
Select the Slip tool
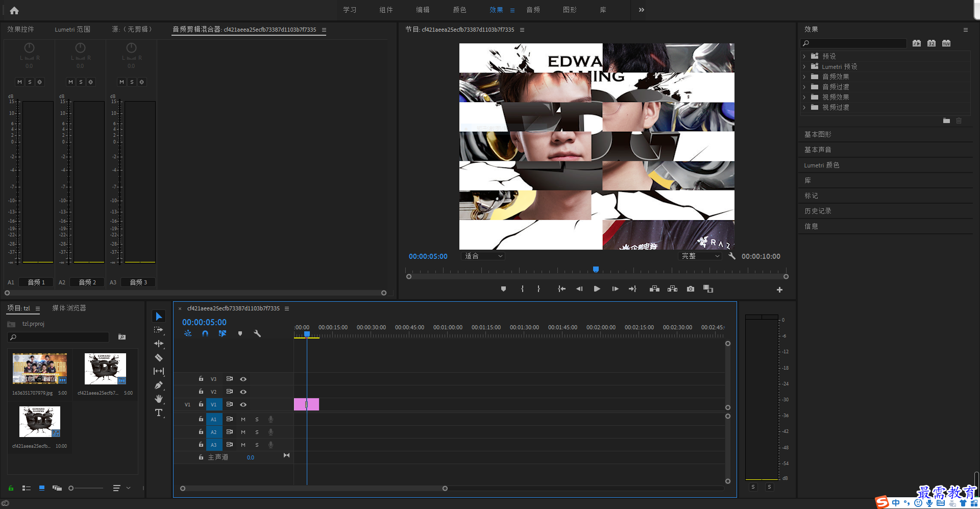pyautogui.click(x=159, y=371)
